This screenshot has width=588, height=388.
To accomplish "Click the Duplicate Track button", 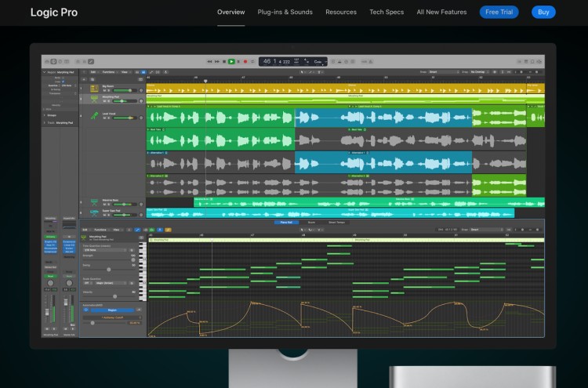I will tap(93, 79).
